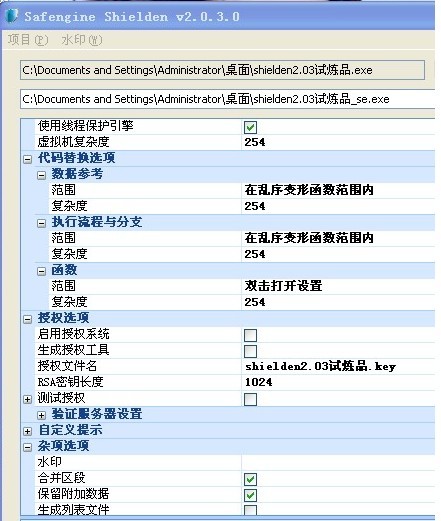Click the empty 水印 value cell
The height and width of the screenshot is (521, 441).
(x=338, y=462)
